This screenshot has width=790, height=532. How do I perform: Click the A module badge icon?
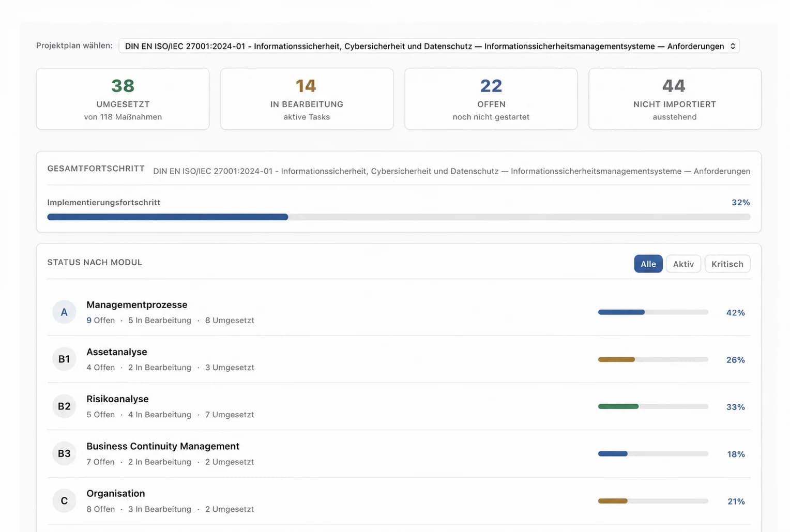pos(64,312)
